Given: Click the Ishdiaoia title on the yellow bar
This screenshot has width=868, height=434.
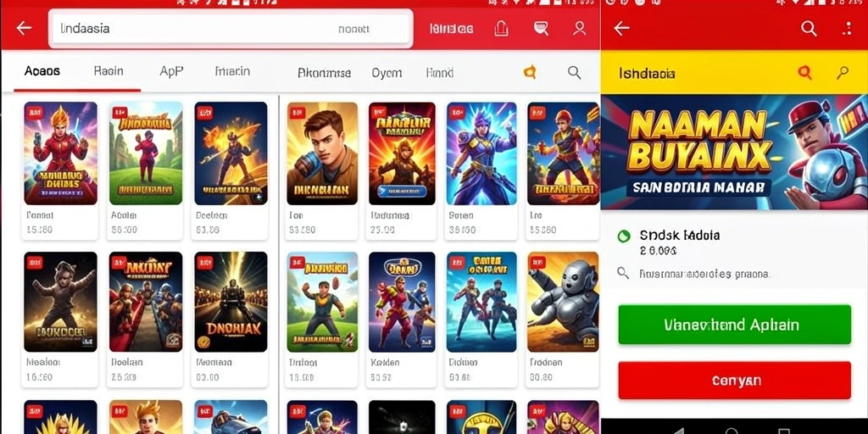Looking at the screenshot, I should (x=647, y=73).
